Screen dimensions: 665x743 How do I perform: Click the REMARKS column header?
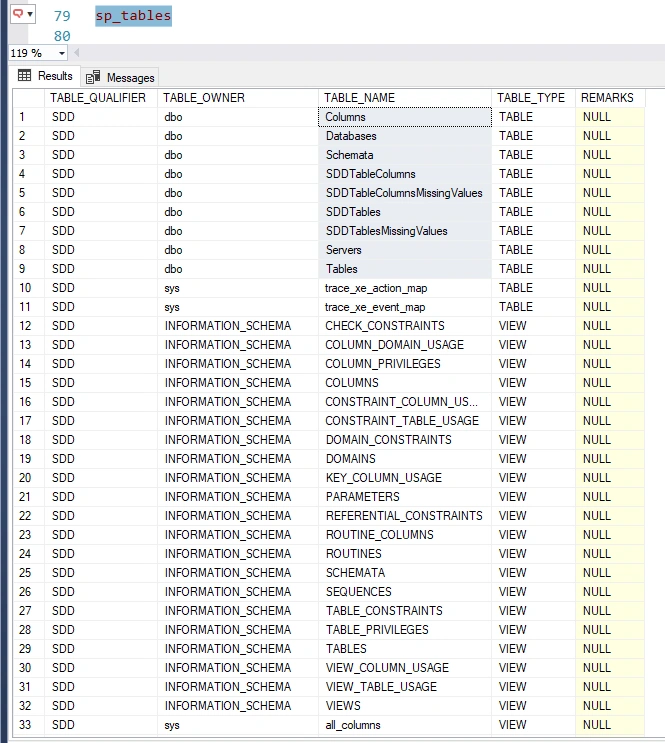[610, 98]
